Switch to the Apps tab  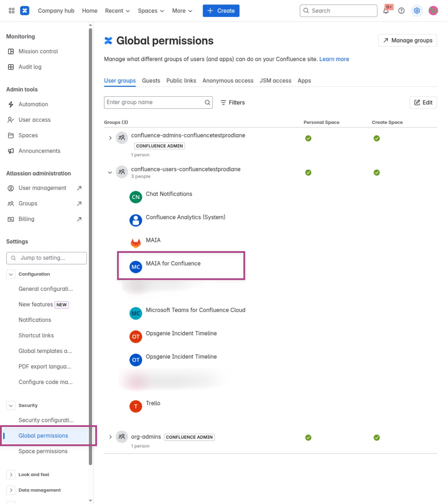click(x=304, y=81)
